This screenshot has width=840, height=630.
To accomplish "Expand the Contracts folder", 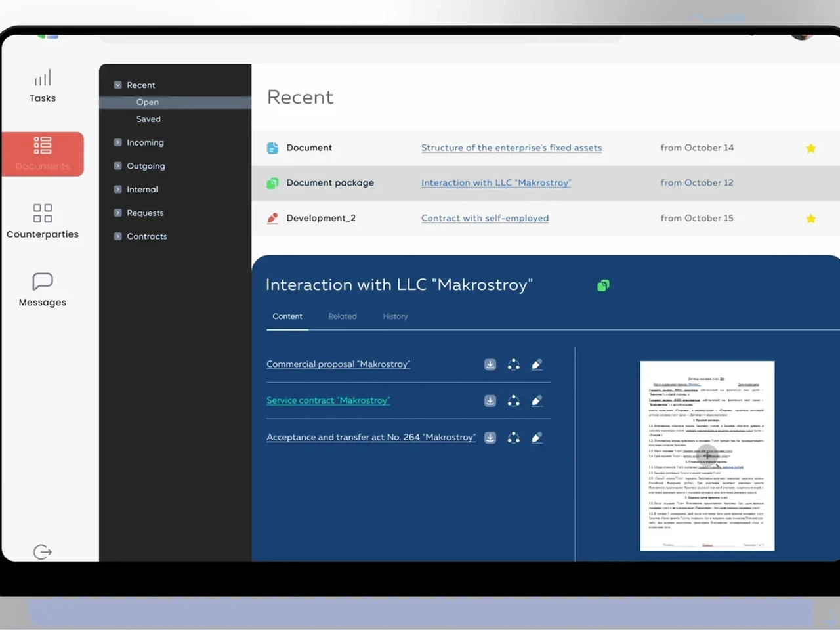I will click(118, 236).
